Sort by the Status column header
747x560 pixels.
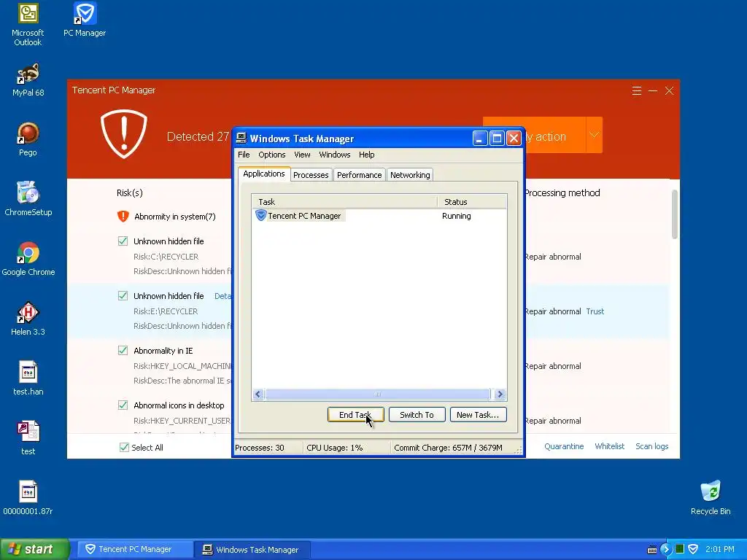point(472,202)
